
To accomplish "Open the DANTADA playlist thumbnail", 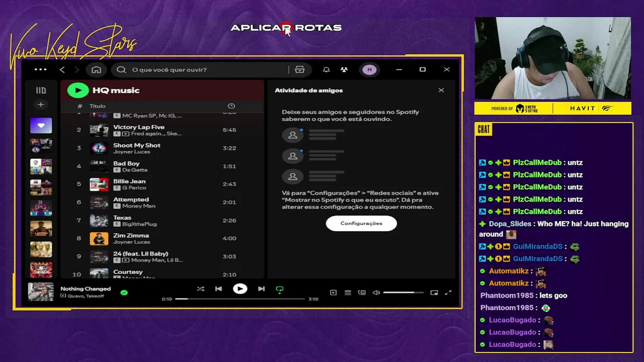I will click(41, 270).
